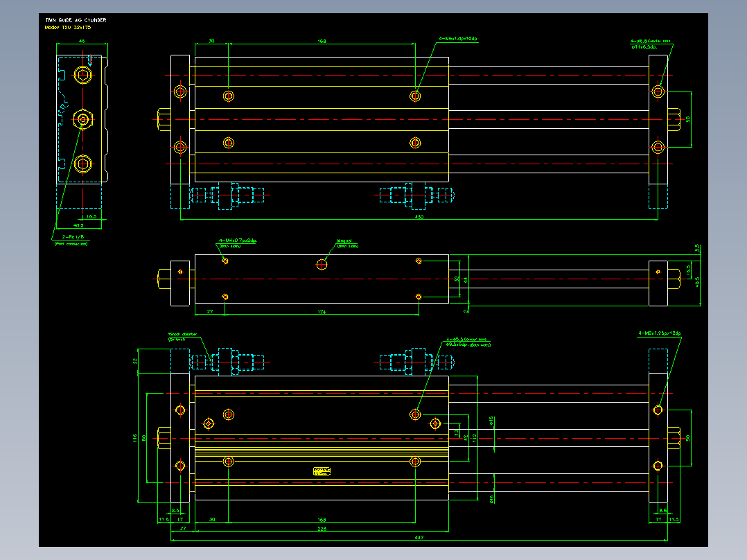Image resolution: width=747 pixels, height=560 pixels.
Task: Pick the 226 body length dimension
Action: pyautogui.click(x=322, y=529)
